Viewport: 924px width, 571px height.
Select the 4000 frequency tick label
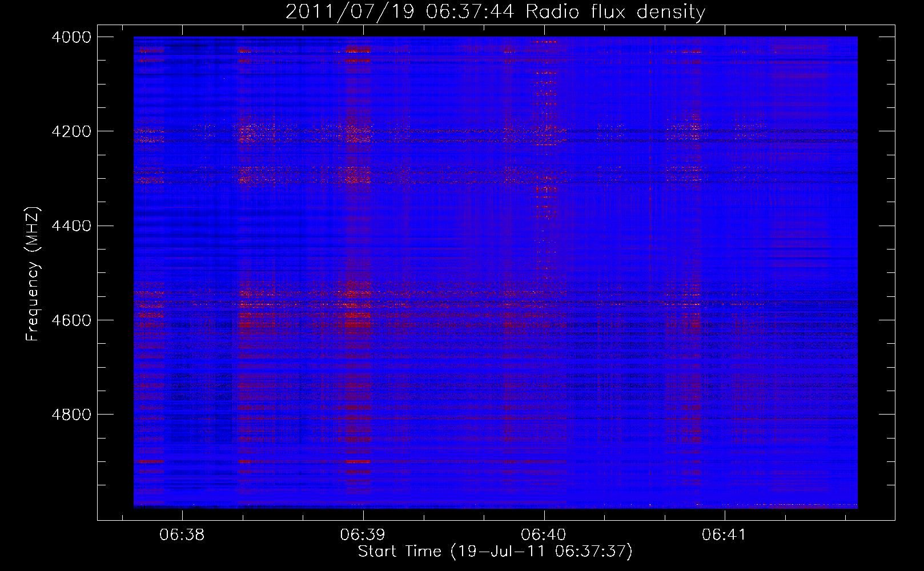[71, 37]
